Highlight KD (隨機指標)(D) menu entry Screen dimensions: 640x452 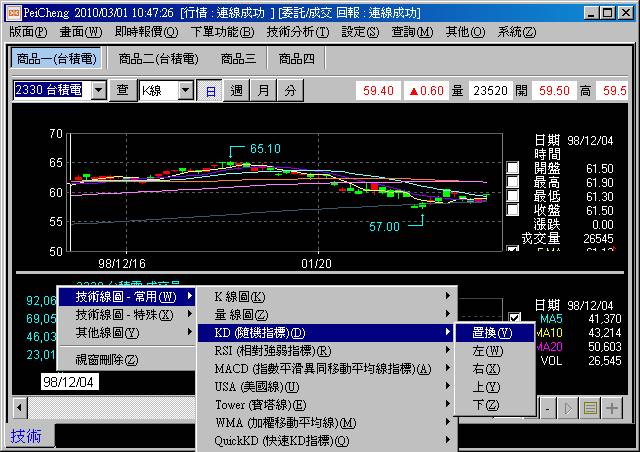[x=327, y=332]
